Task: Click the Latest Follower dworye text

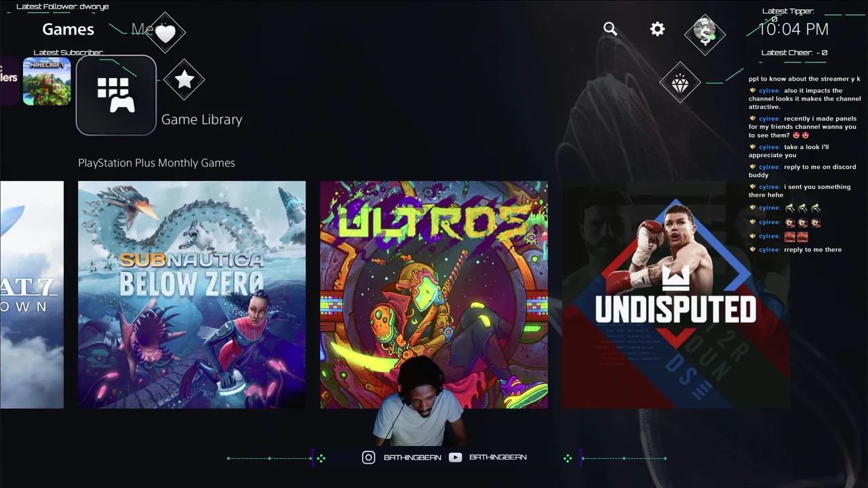Action: click(62, 7)
